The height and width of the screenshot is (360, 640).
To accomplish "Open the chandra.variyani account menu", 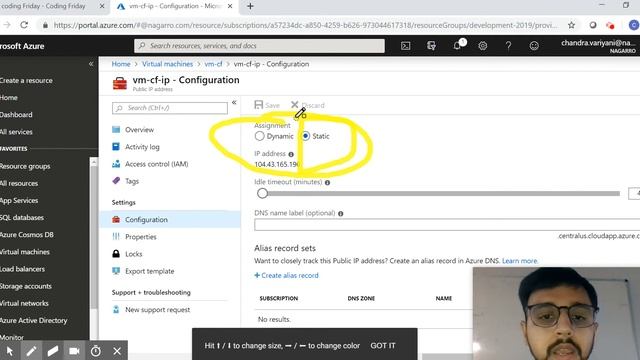I will (598, 46).
